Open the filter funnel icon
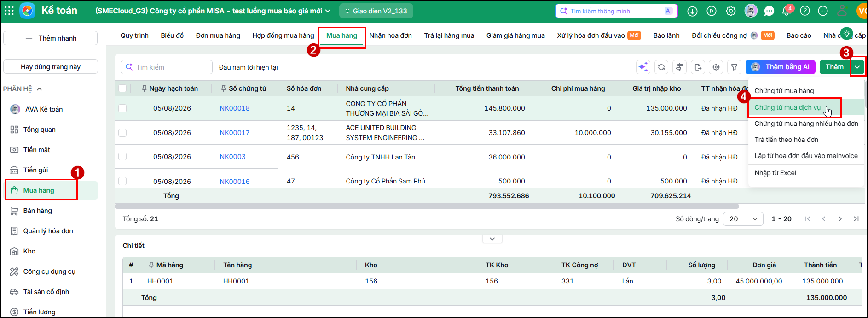 pyautogui.click(x=735, y=67)
